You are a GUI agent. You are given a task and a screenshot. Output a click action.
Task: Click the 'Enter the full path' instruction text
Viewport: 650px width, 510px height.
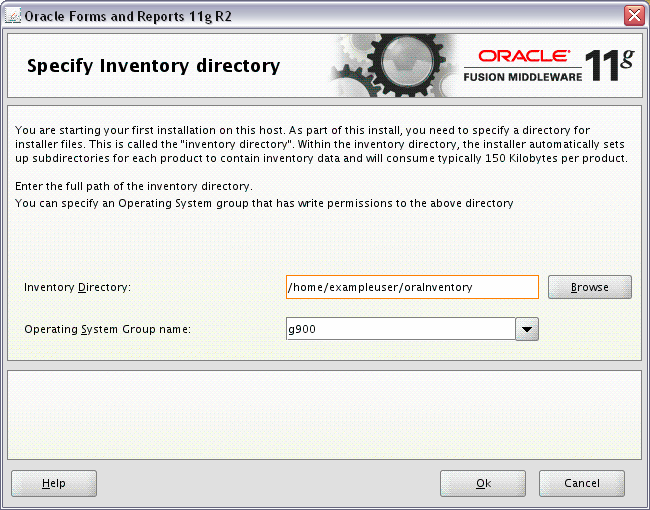(133, 186)
